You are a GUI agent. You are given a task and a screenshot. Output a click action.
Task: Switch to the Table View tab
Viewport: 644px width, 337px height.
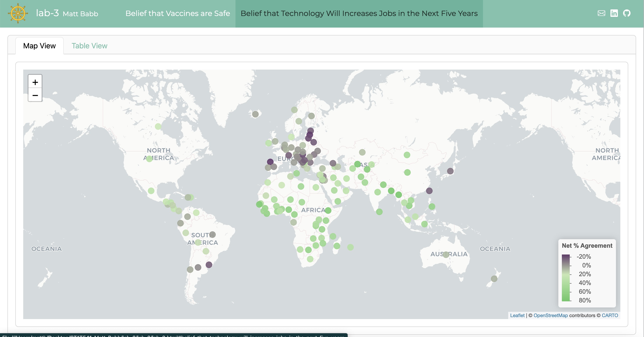[90, 46]
